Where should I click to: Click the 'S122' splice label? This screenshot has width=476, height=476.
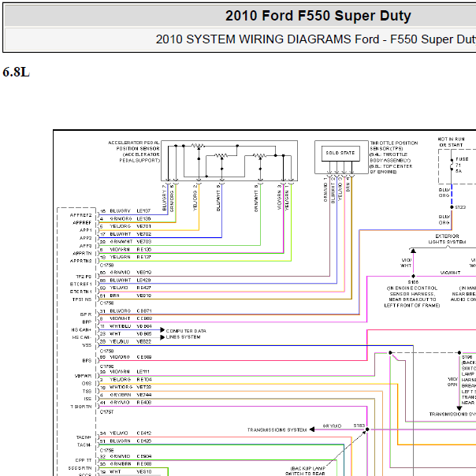point(460,207)
